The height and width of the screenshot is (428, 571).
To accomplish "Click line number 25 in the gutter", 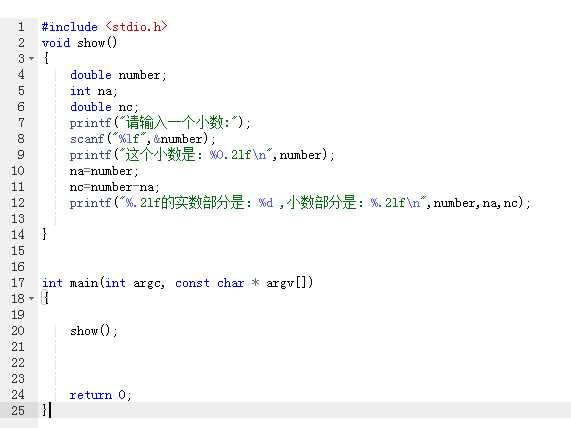I will coord(17,411).
